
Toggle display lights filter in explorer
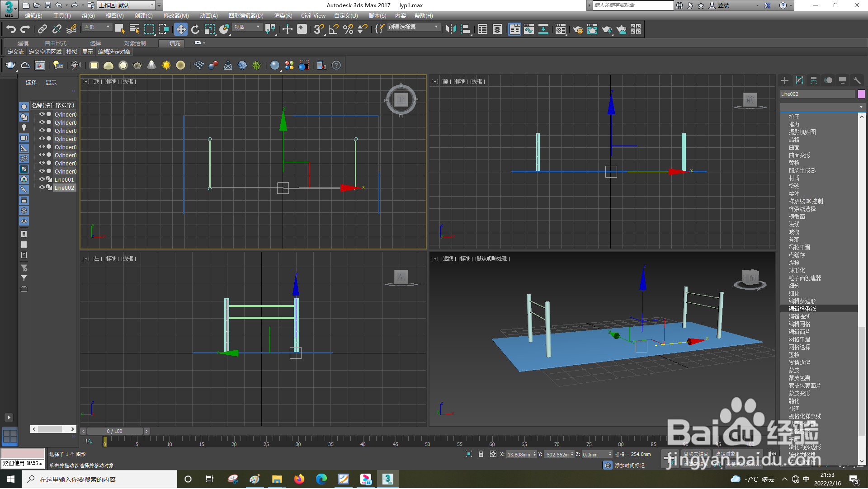pos(24,127)
